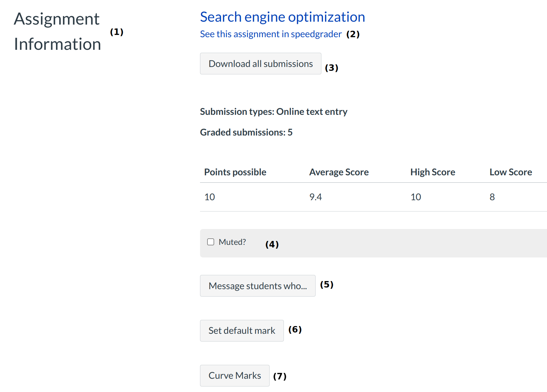Viewport: 547px width, 392px height.
Task: Click the Low Score column header
Action: 510,172
